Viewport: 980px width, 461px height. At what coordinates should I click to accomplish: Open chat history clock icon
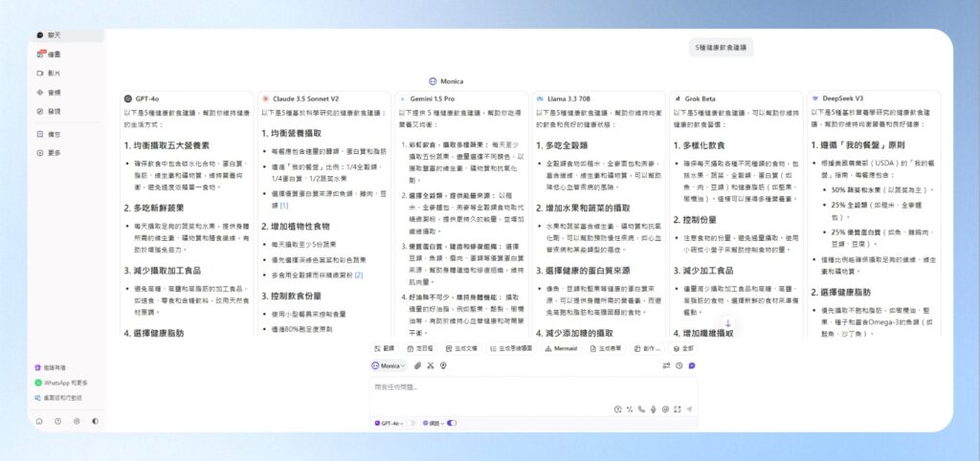tap(679, 365)
